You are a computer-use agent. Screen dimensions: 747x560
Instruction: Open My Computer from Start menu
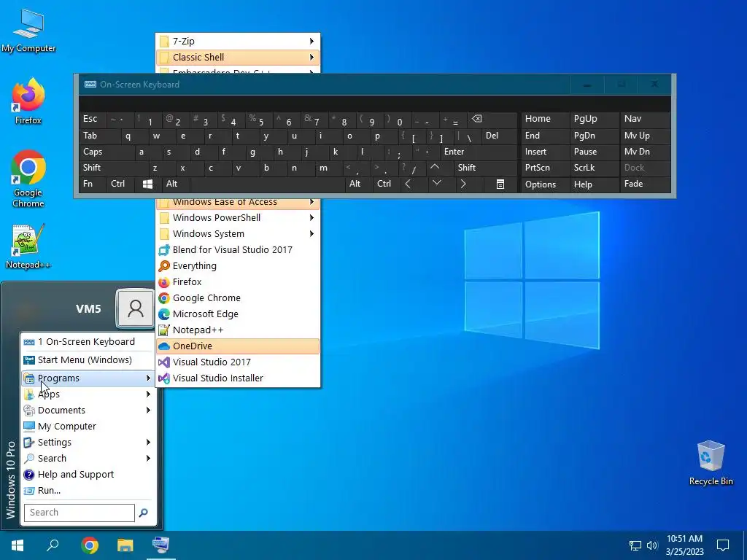(88, 426)
